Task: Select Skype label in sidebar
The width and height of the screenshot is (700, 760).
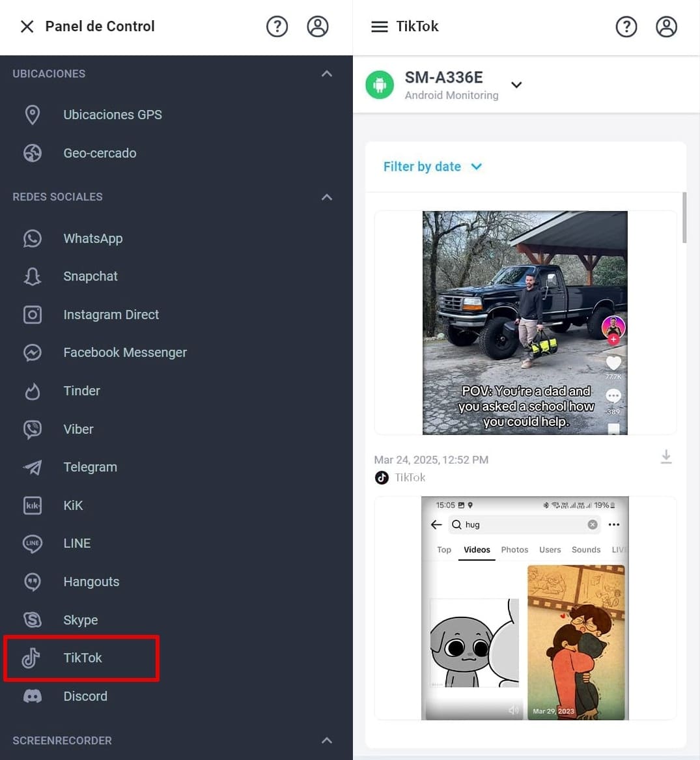Action: 81,620
